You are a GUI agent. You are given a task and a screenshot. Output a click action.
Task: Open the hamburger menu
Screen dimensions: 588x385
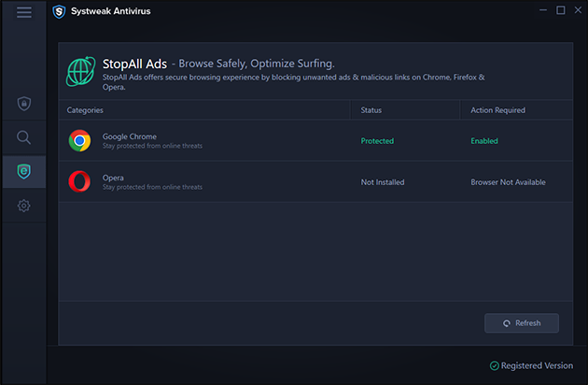click(23, 12)
